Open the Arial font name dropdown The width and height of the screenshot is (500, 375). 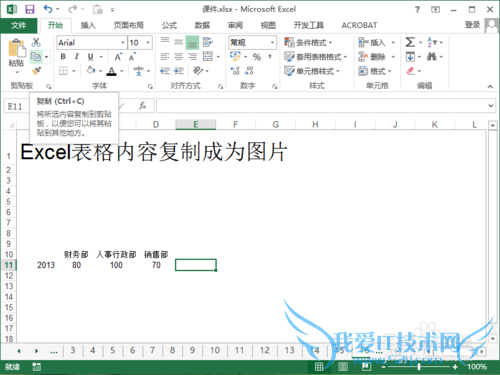(x=123, y=42)
